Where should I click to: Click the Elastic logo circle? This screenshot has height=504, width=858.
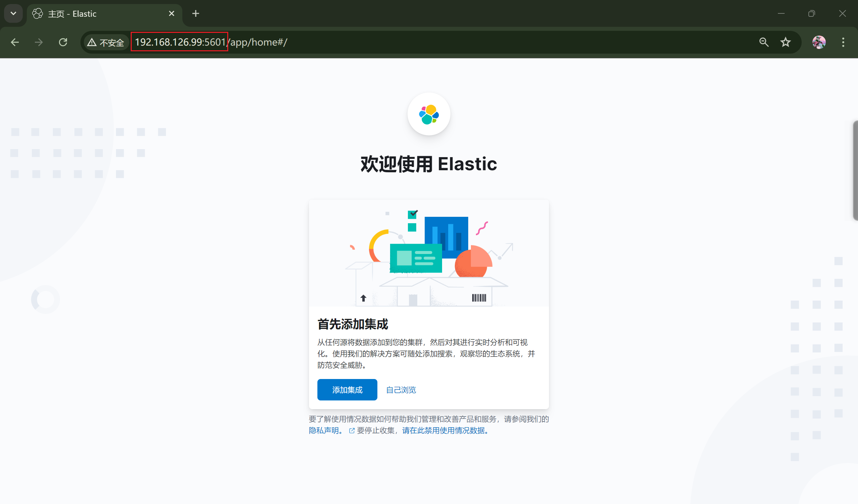pyautogui.click(x=429, y=114)
